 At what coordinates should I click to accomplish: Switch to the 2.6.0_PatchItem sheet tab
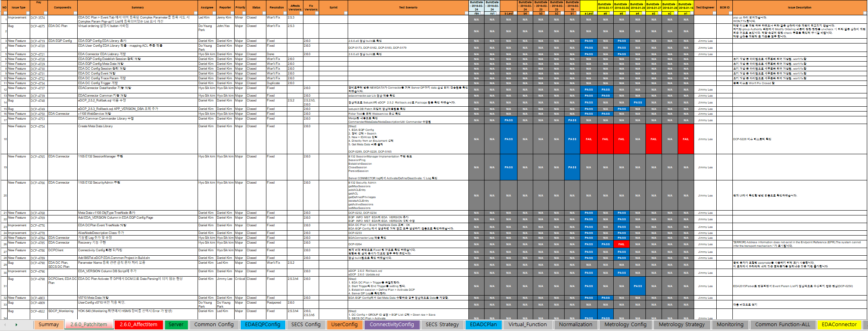click(89, 325)
